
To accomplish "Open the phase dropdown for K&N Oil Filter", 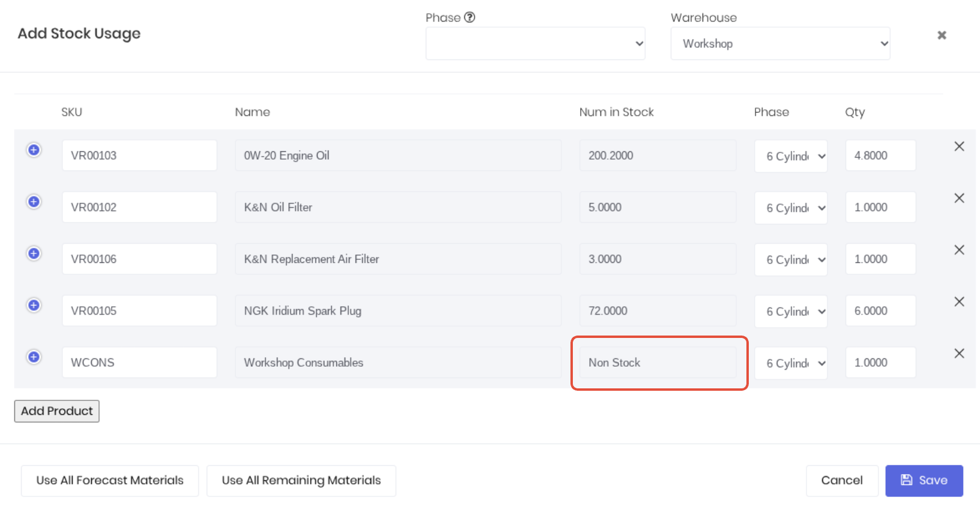I will coord(791,208).
